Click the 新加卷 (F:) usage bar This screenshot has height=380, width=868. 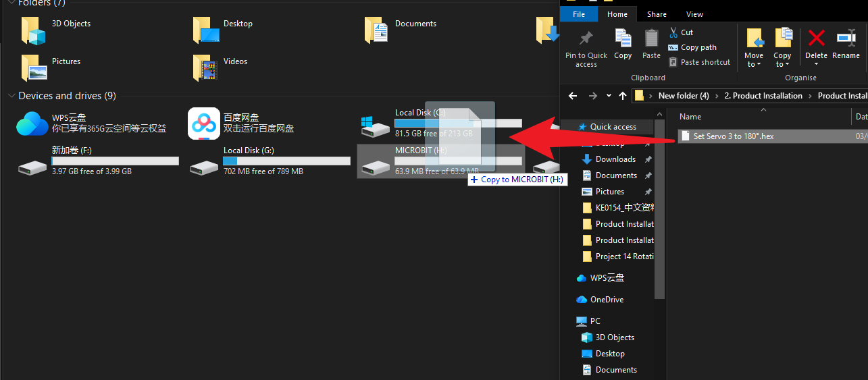(116, 161)
